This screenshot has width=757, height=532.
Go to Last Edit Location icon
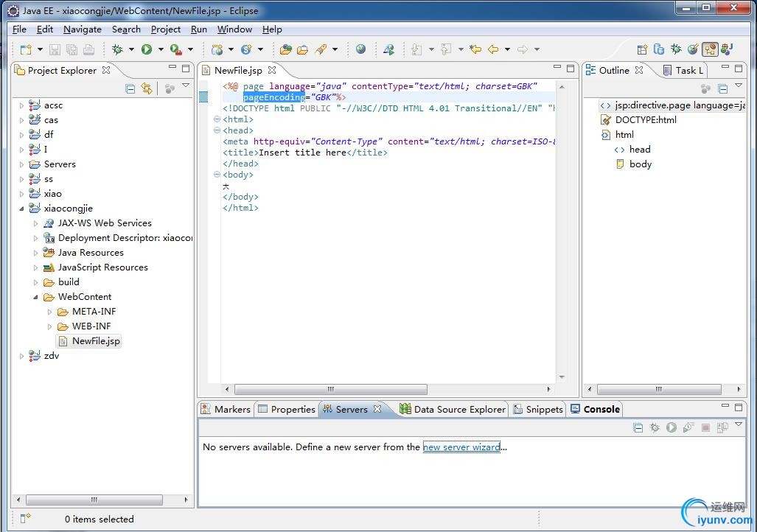pyautogui.click(x=475, y=49)
